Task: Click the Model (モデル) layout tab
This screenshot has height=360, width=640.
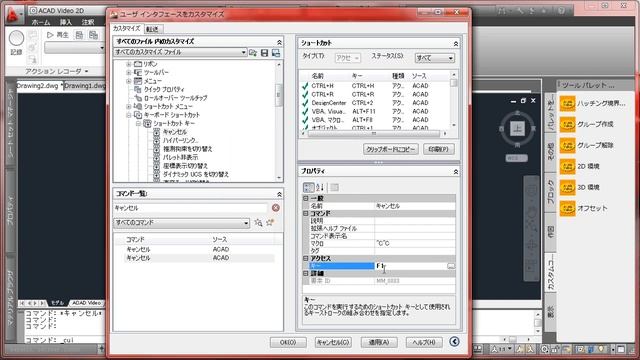Action: [57, 303]
